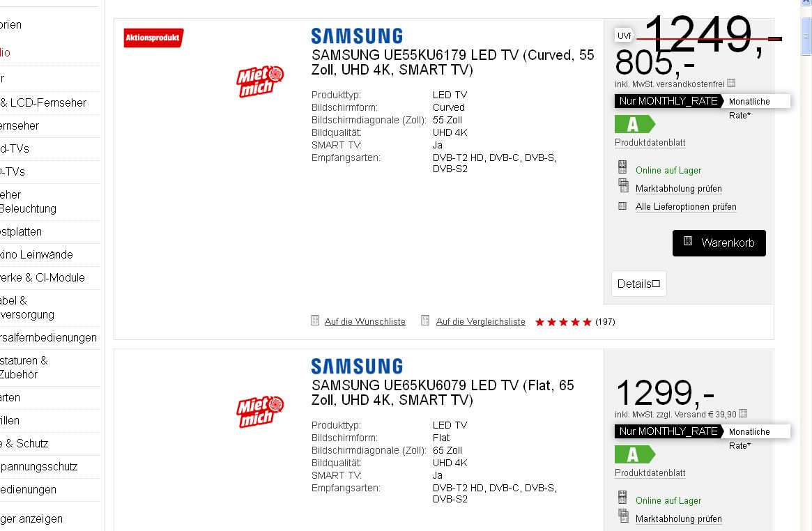Open Nur MONTHLY_RATE offer on first TV

click(668, 101)
